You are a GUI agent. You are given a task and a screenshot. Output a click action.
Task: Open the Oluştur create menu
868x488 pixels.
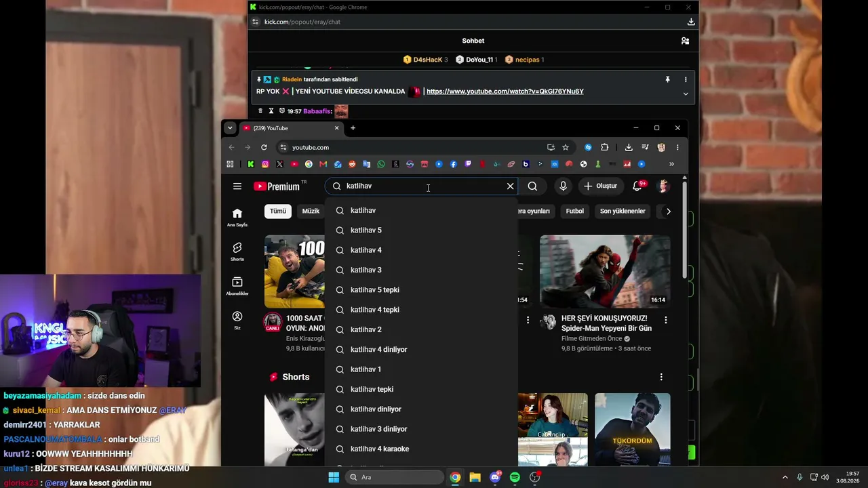pos(600,186)
